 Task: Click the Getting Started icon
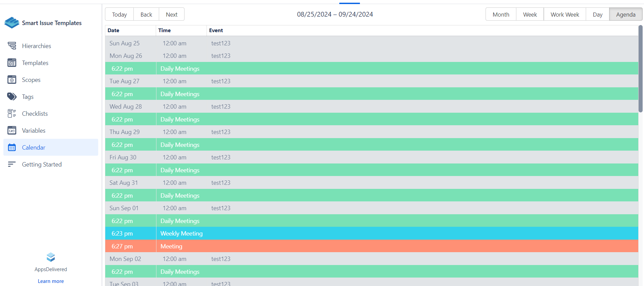pos(12,164)
